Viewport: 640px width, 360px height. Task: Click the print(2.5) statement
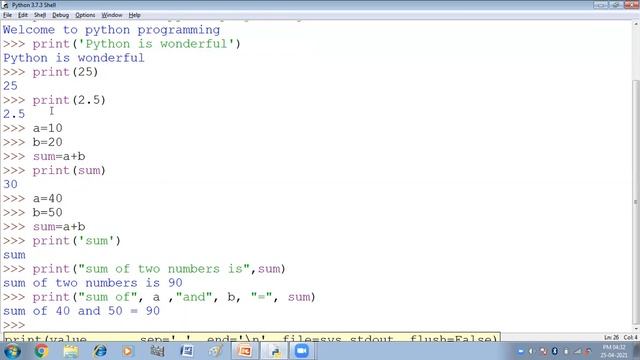pos(69,100)
